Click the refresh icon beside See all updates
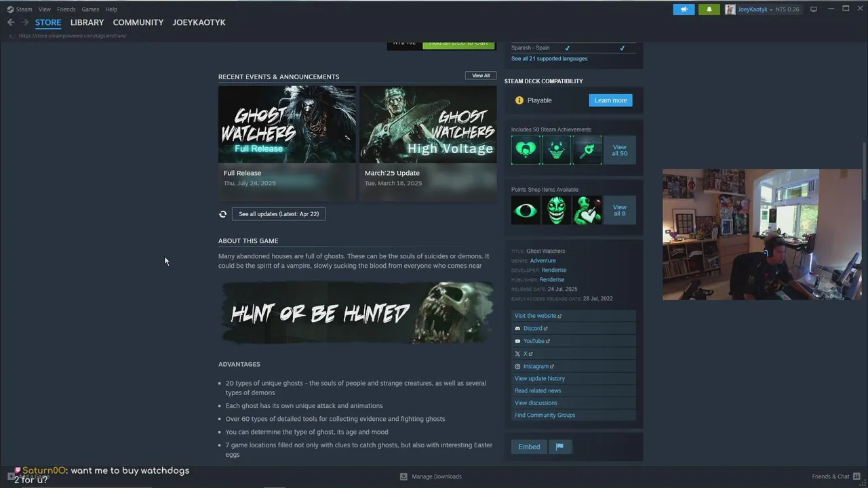The image size is (868, 488). 222,214
